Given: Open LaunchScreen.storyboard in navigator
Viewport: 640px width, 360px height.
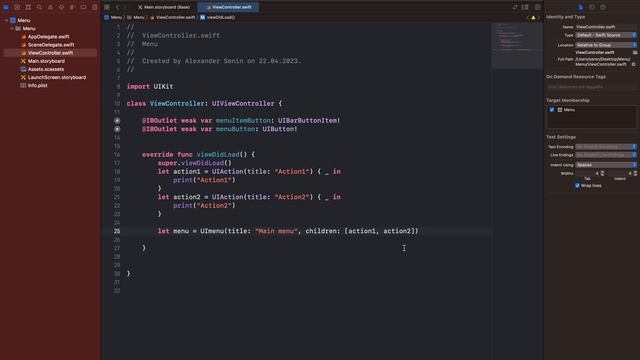Looking at the screenshot, I should [57, 77].
